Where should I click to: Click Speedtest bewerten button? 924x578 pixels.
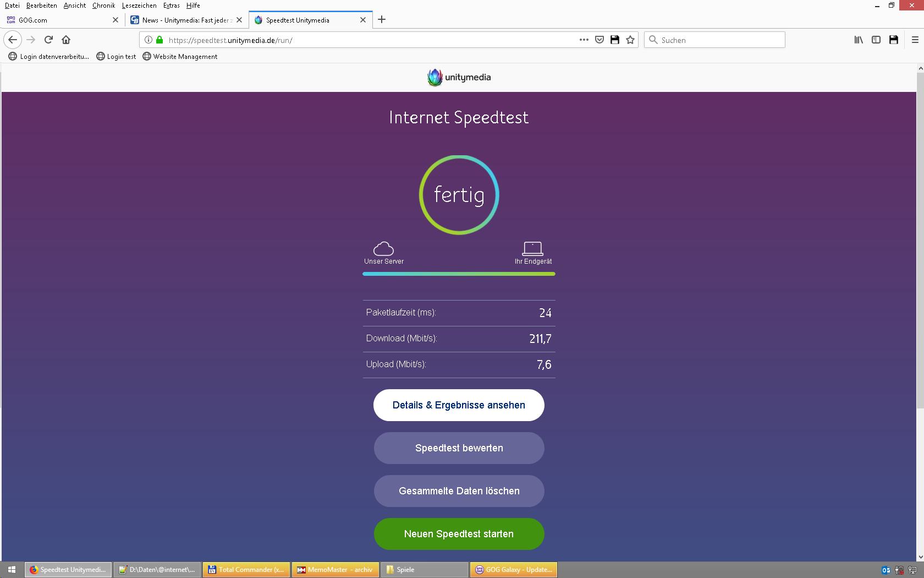(x=459, y=448)
